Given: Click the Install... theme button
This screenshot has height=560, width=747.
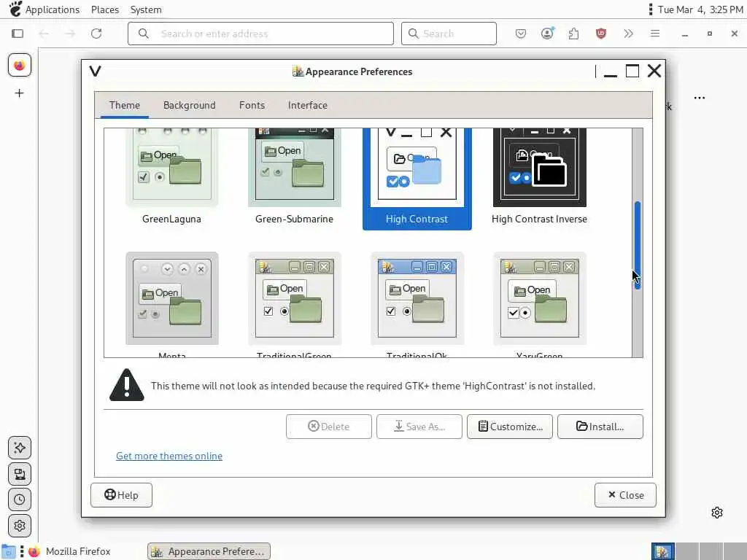Looking at the screenshot, I should click(600, 427).
